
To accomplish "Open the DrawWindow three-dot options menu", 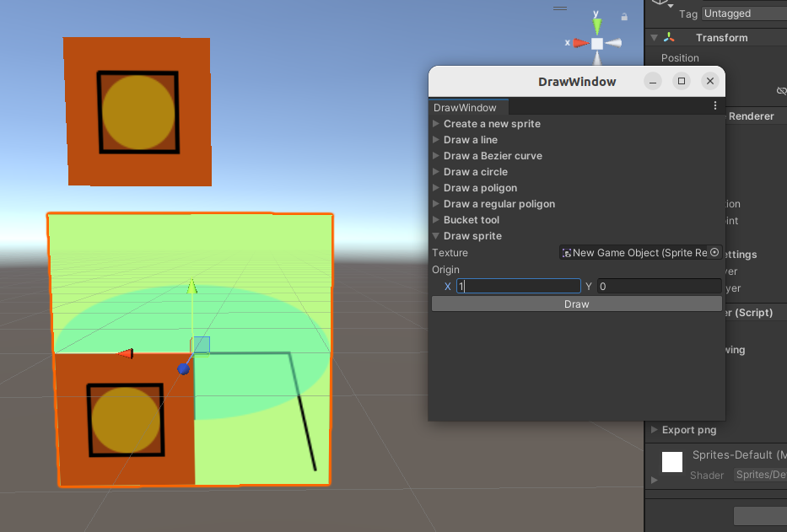I will [715, 106].
